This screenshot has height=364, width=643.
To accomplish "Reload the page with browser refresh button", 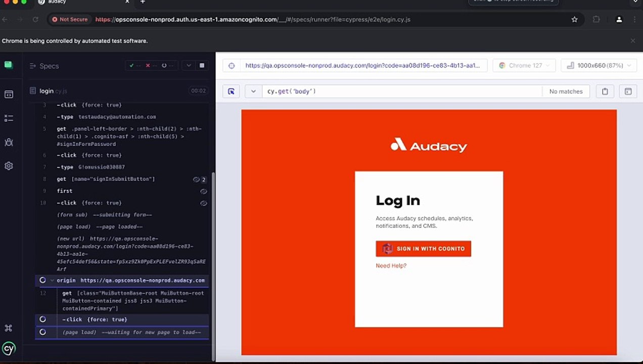I will pos(35,19).
